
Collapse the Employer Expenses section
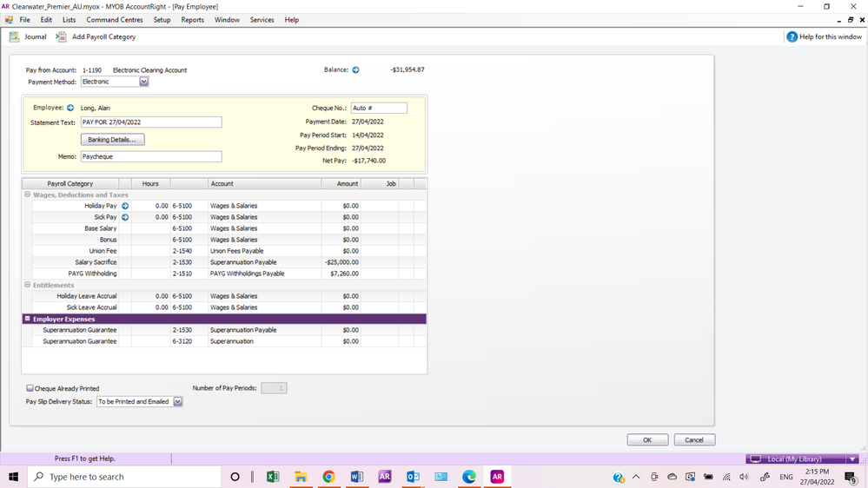27,319
